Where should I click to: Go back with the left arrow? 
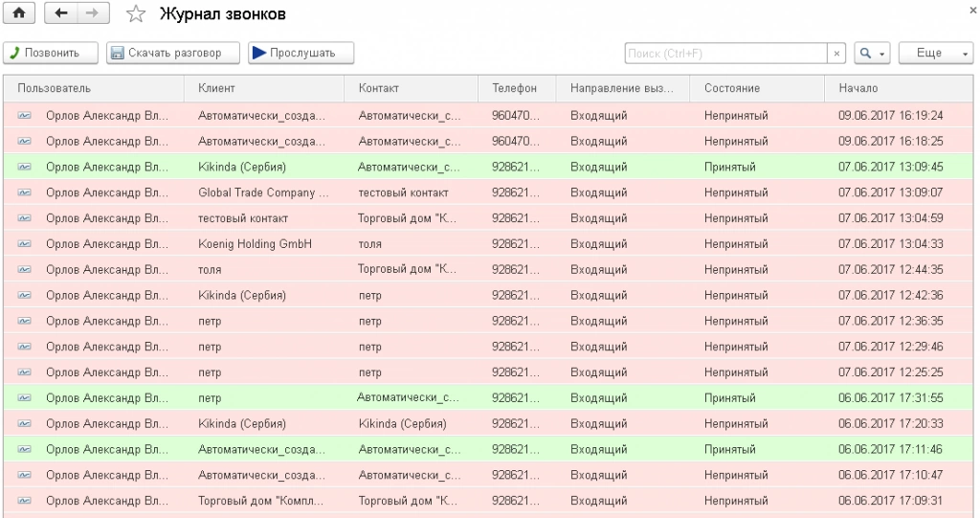61,14
